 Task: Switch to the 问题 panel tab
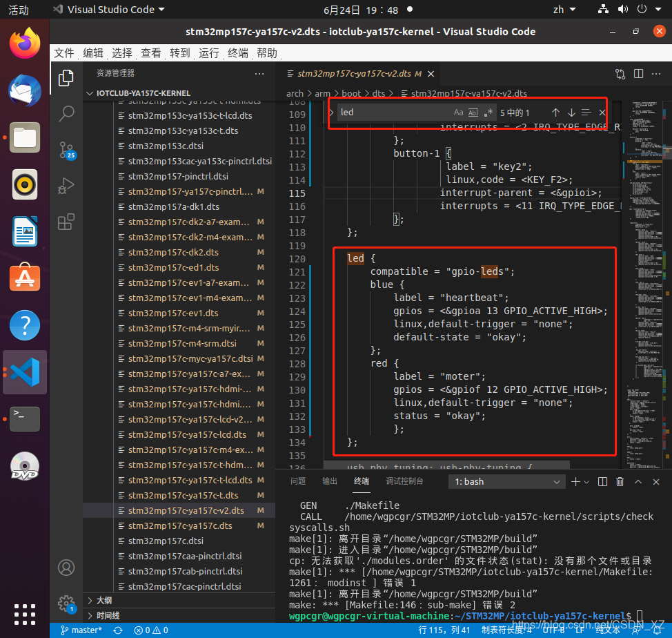click(298, 481)
